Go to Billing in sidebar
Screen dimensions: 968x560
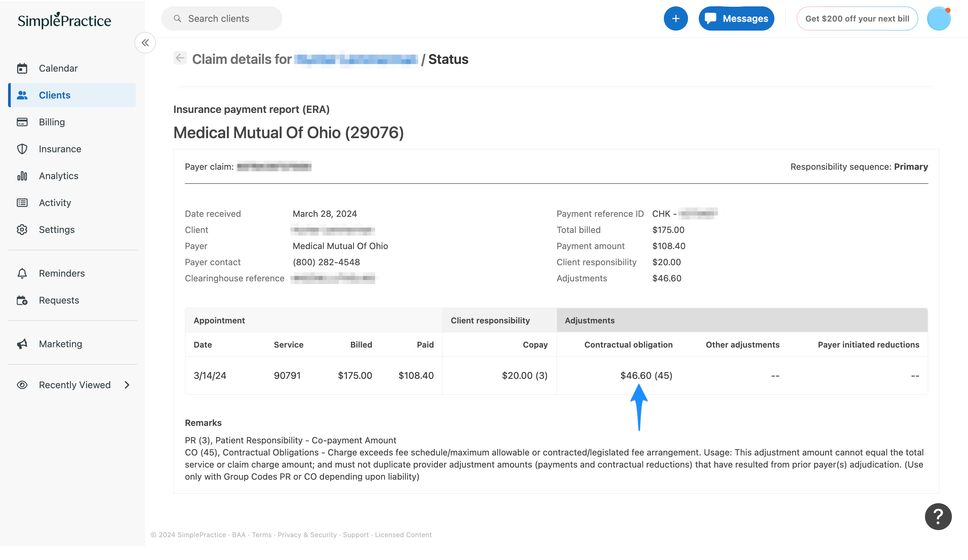point(72,122)
